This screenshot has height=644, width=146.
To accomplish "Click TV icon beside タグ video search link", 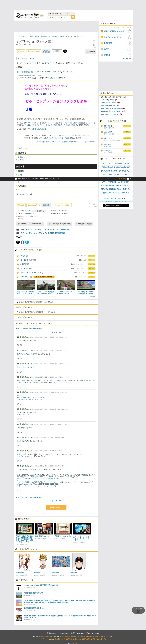I will (x=18, y=233).
